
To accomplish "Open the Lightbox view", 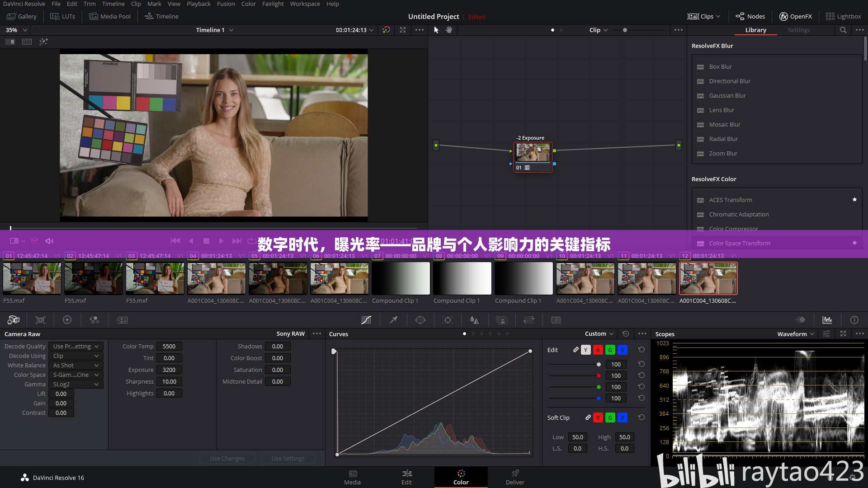I will point(844,16).
